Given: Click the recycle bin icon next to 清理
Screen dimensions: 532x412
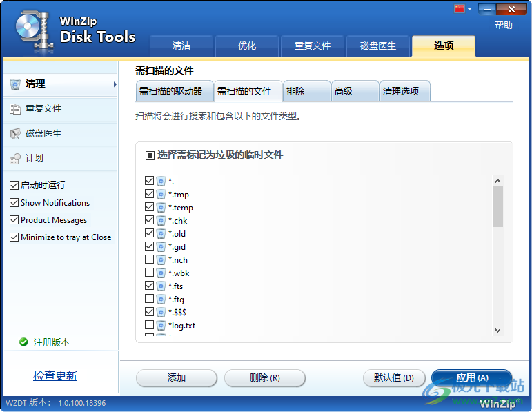Looking at the screenshot, I should pos(15,84).
